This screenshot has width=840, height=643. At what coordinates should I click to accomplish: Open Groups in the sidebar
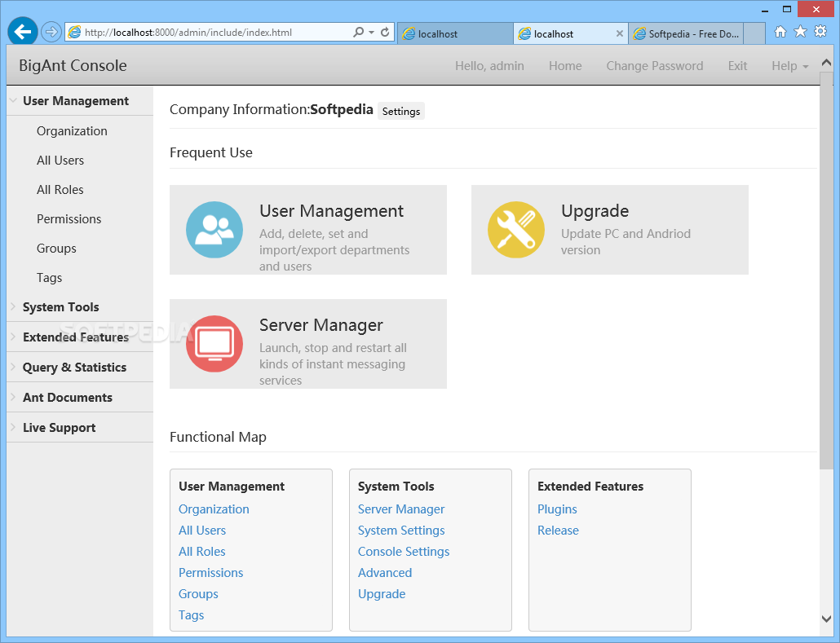(56, 249)
